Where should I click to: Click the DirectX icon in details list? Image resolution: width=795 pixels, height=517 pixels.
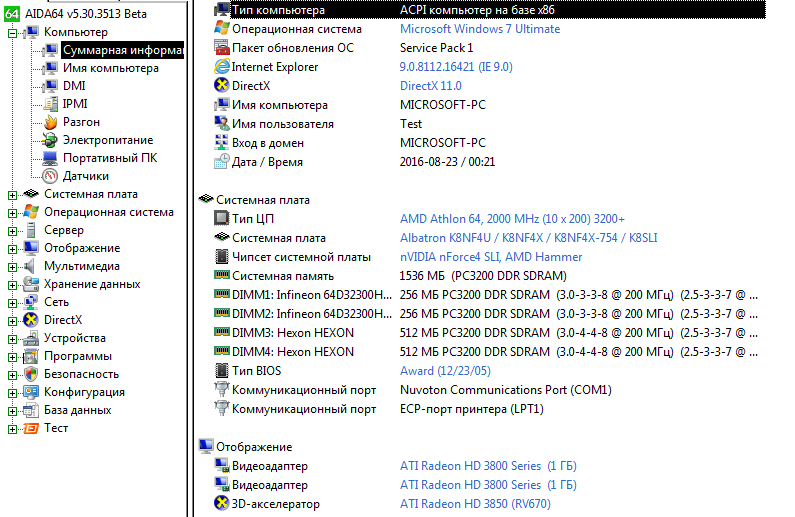(222, 85)
